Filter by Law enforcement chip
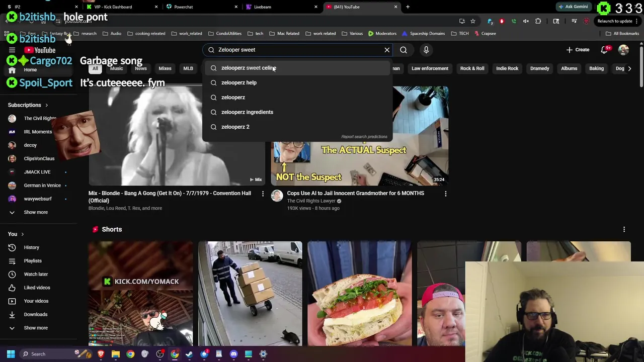Image resolution: width=644 pixels, height=362 pixels. 430,68
